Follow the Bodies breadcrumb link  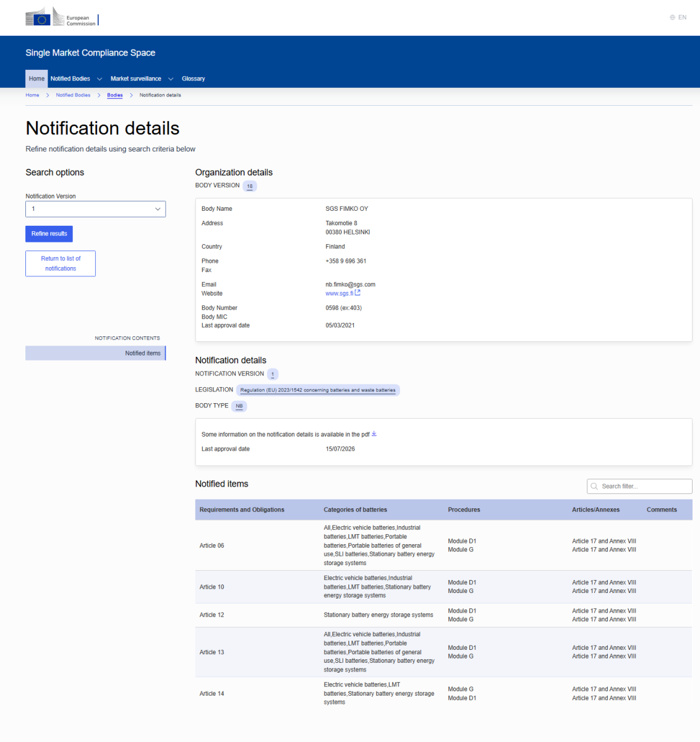coord(115,95)
